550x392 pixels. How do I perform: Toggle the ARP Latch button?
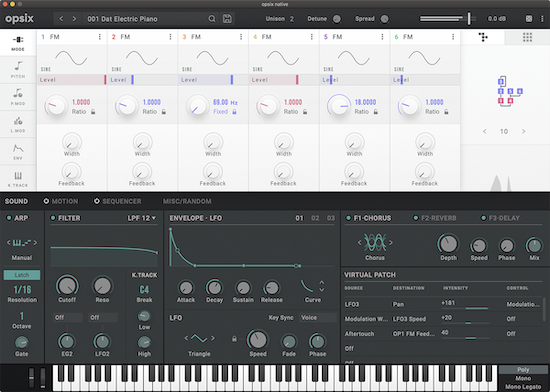coord(22,275)
